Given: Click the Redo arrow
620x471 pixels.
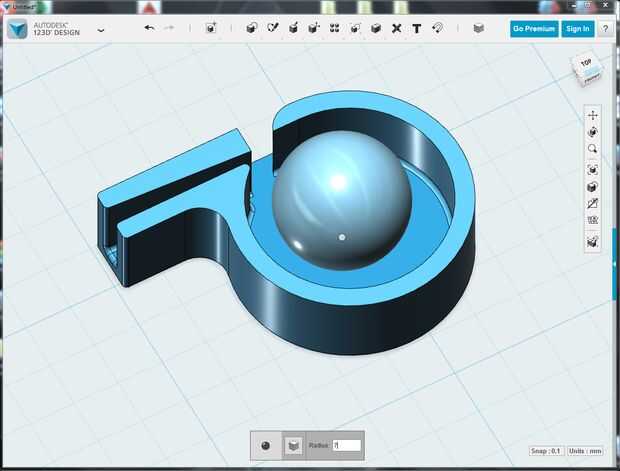Looking at the screenshot, I should click(169, 28).
